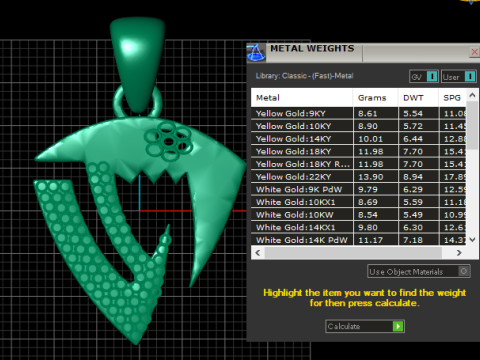Click the Grams column header

coord(375,98)
